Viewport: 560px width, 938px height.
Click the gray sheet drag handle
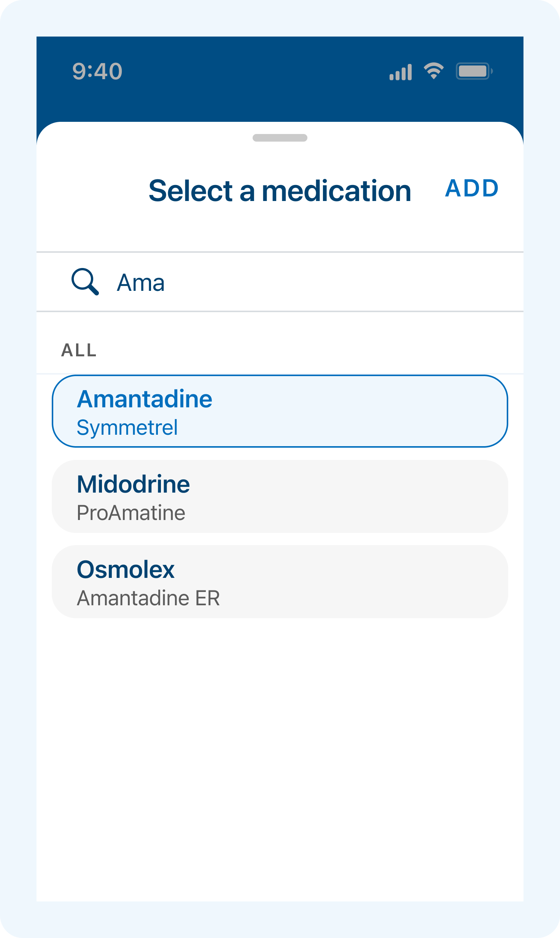point(280,138)
